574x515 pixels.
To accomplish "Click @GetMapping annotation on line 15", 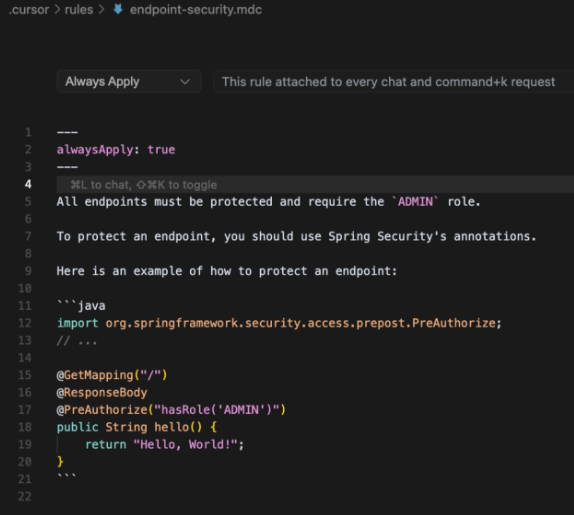I will click(95, 375).
